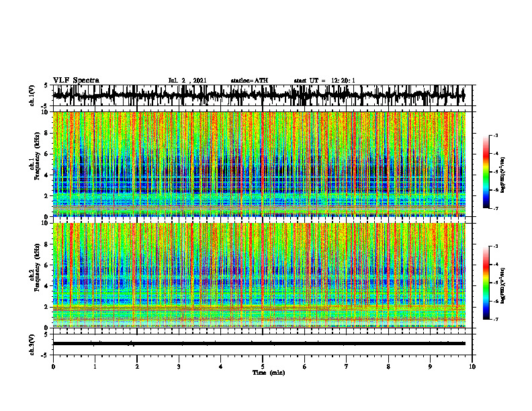Screen dimensions: 532x411
Task: Click inside the ch.1 spectrogram panel
Action: tap(259, 164)
